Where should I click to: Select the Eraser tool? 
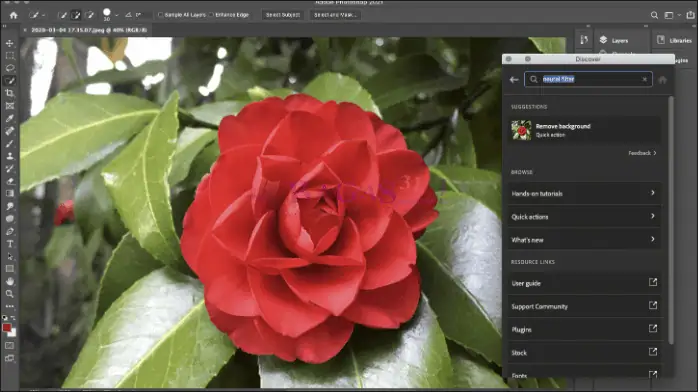tap(9, 181)
